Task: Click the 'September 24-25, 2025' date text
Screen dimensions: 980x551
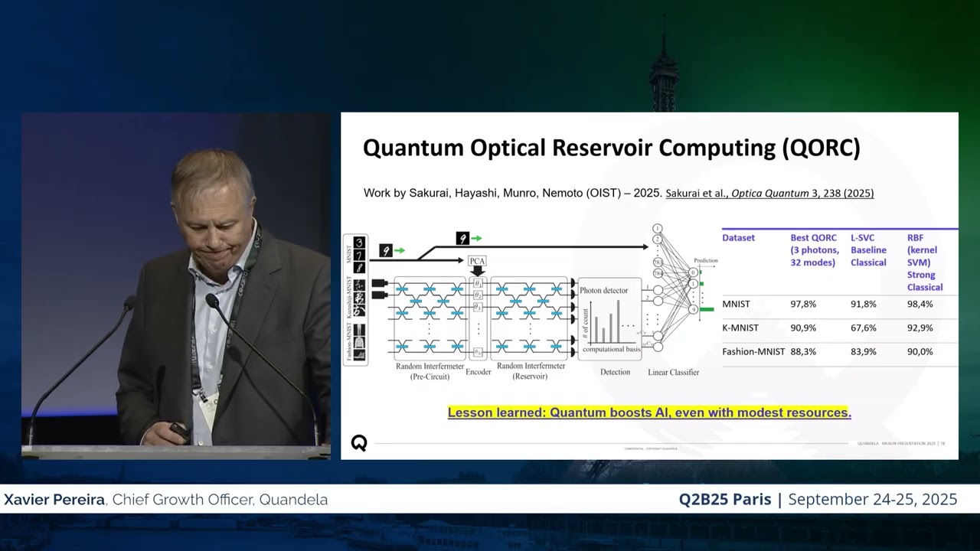Action: tap(873, 500)
